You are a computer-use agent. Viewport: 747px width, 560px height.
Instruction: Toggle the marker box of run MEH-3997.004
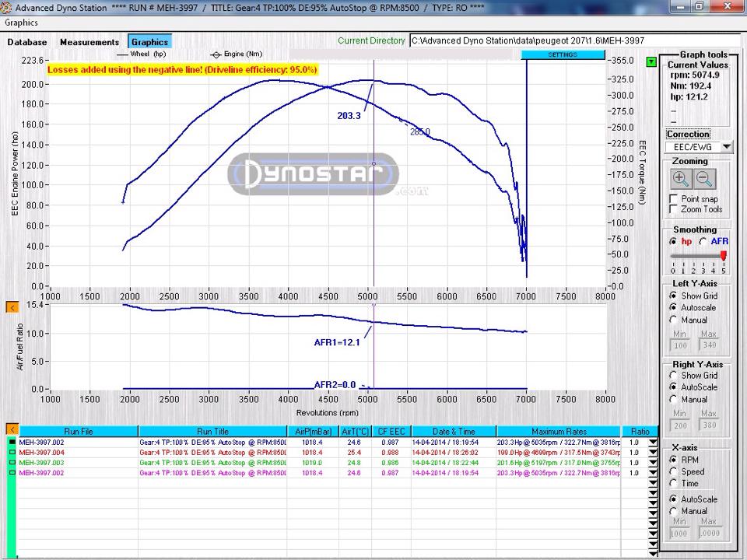point(12,453)
